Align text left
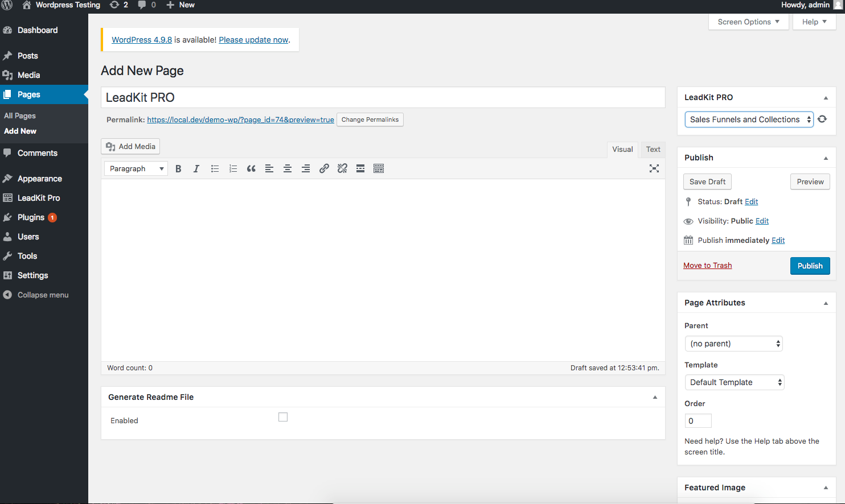This screenshot has height=504, width=845. (x=269, y=168)
